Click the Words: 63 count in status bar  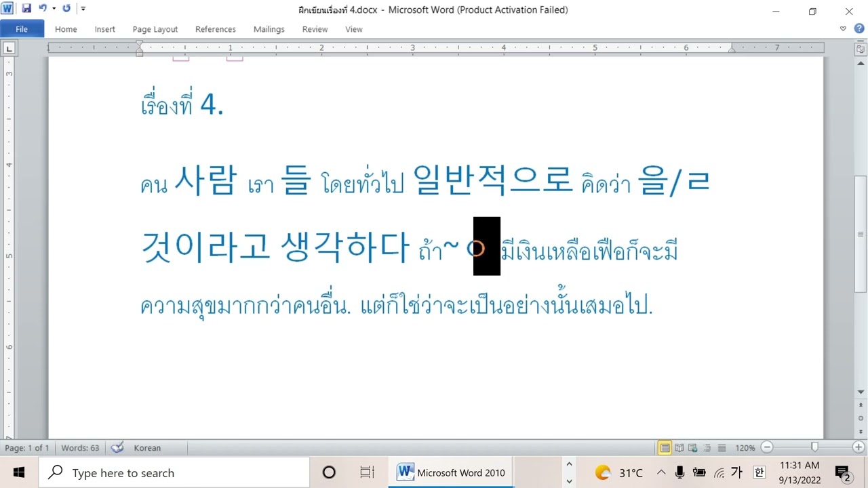80,448
